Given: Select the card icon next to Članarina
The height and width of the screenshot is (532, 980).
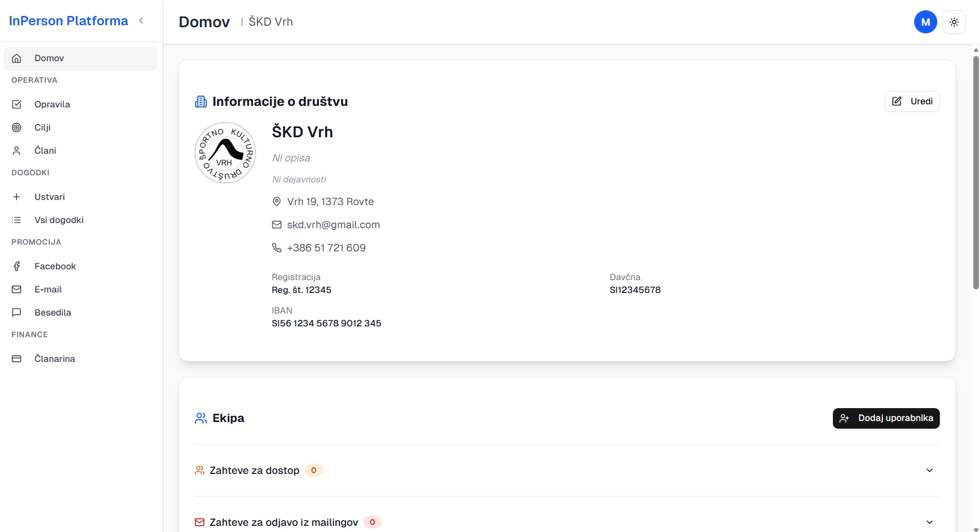Looking at the screenshot, I should point(17,359).
